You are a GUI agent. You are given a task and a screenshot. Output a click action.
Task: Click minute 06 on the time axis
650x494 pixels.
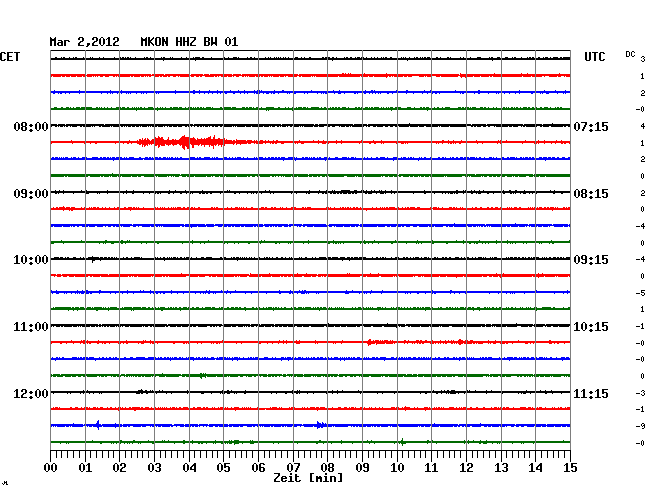[258, 467]
